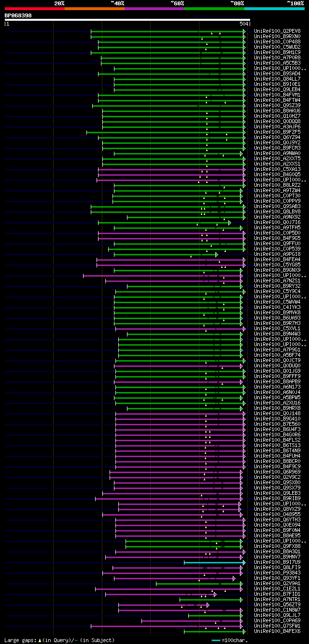Open hit UniRef100_B6UA93
The image size is (309, 644).
[277, 318]
